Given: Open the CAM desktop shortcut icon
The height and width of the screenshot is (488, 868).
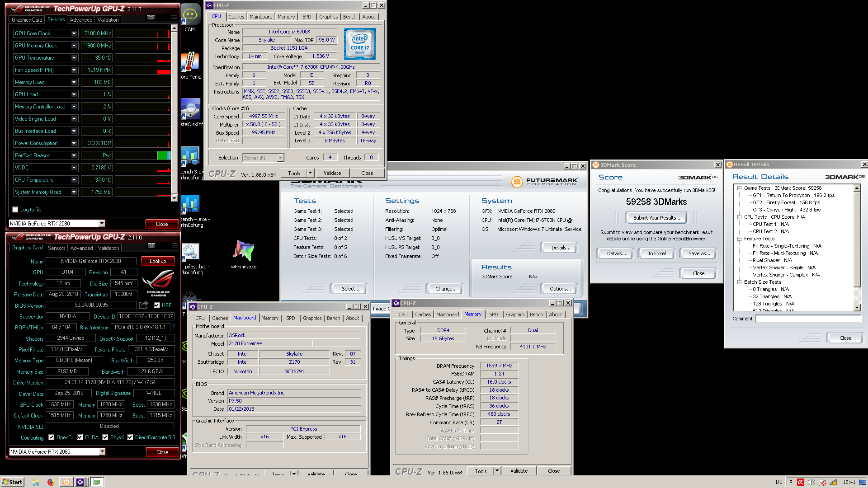Looking at the screenshot, I should [190, 14].
